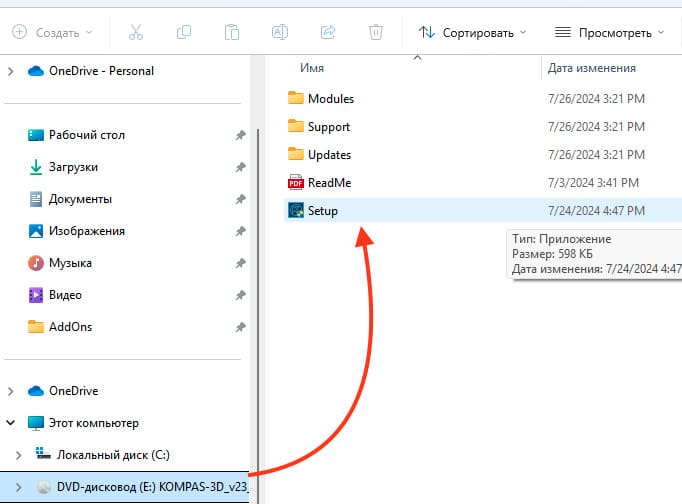The image size is (682, 504).
Task: Open the Создать (Create) dropdown button
Action: tap(52, 33)
